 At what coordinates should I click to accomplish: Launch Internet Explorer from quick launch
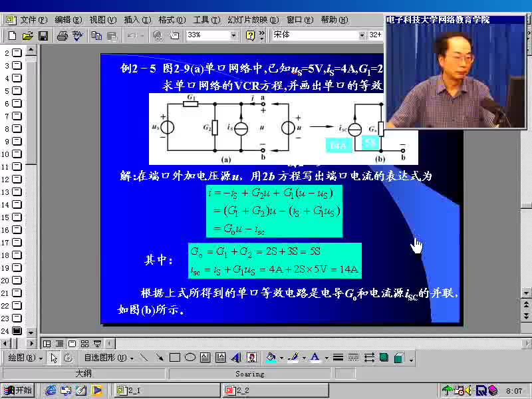click(x=51, y=390)
